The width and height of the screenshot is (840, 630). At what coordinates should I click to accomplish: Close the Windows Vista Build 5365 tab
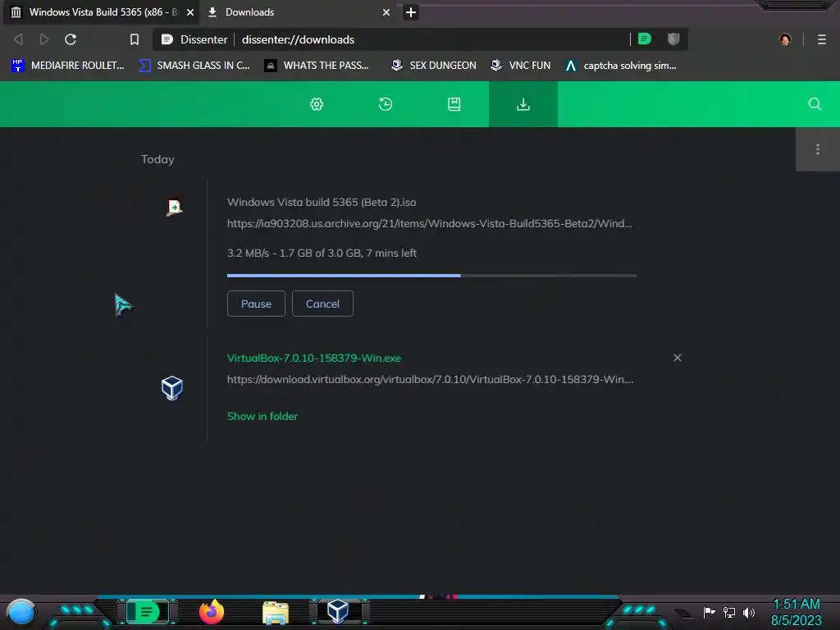point(190,12)
